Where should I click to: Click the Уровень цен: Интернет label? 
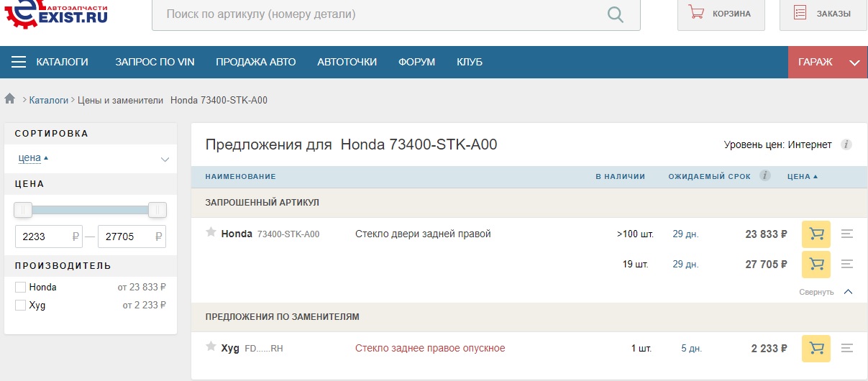pyautogui.click(x=777, y=145)
